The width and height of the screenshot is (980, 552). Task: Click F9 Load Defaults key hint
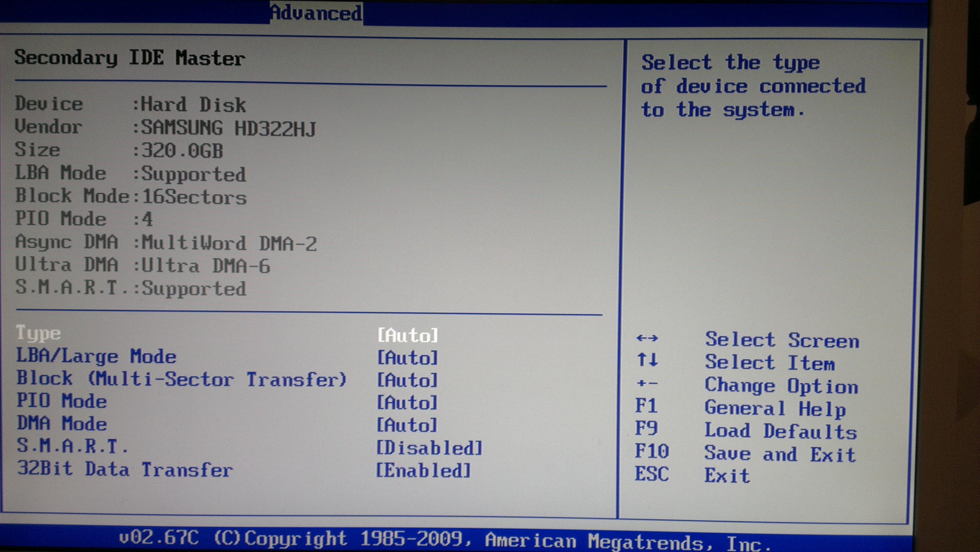click(x=646, y=429)
